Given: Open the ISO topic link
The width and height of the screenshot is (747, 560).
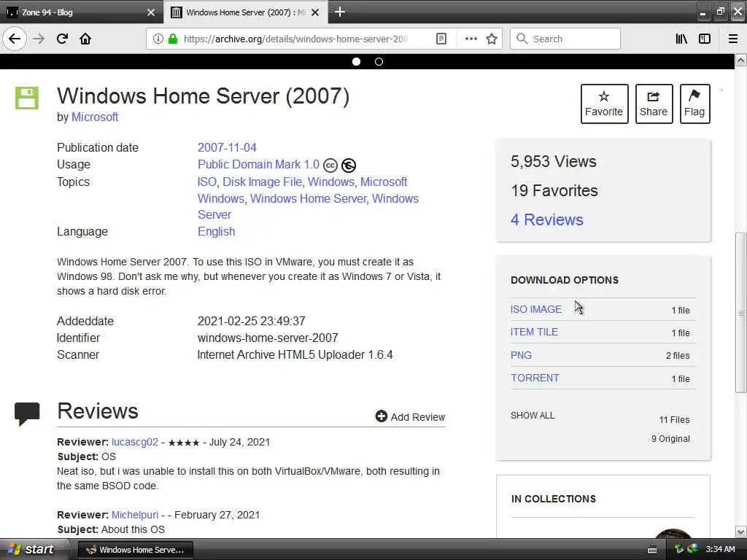Looking at the screenshot, I should 206,182.
